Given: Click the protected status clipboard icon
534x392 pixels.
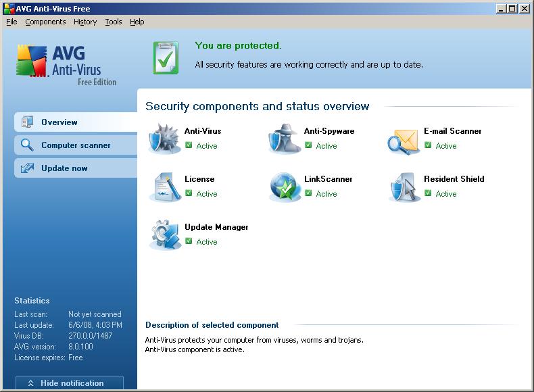Looking at the screenshot, I should coord(166,58).
